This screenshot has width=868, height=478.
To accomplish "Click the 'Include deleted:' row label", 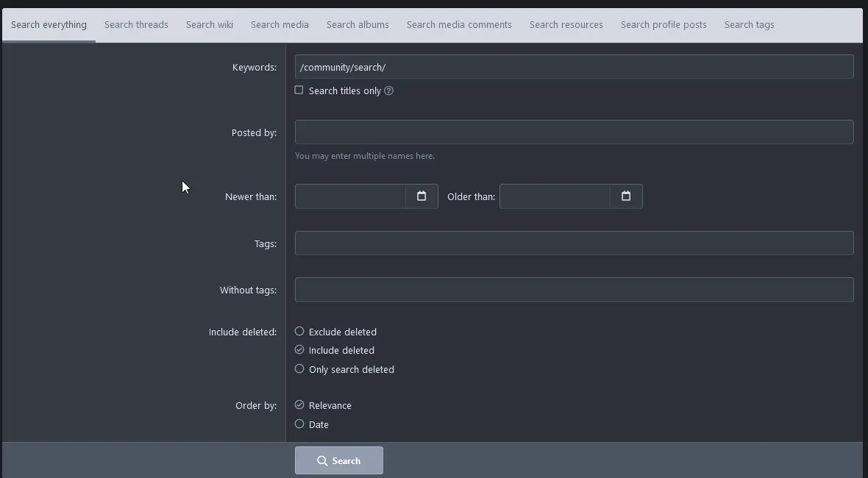I will coord(243,332).
